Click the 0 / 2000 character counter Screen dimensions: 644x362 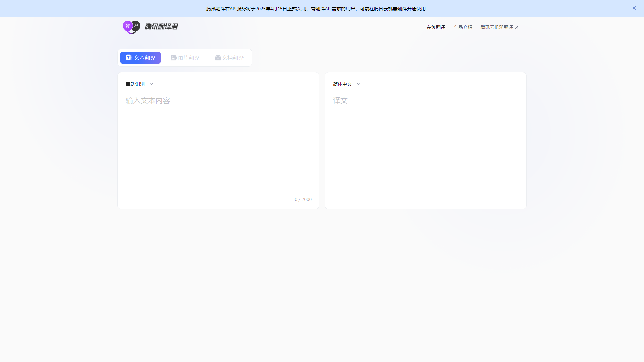(303, 199)
